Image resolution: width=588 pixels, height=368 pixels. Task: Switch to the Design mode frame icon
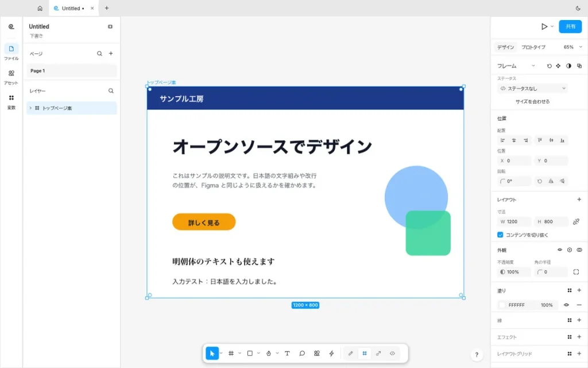pyautogui.click(x=365, y=354)
